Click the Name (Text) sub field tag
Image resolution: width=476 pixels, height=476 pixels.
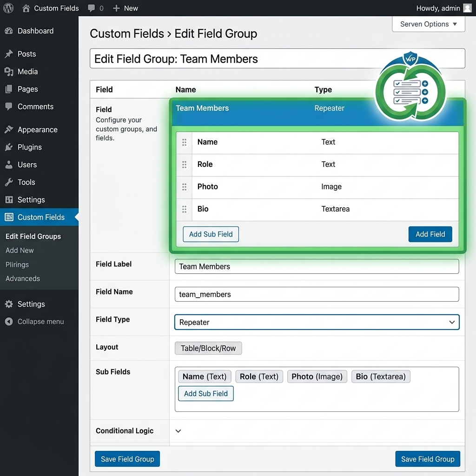tap(205, 377)
